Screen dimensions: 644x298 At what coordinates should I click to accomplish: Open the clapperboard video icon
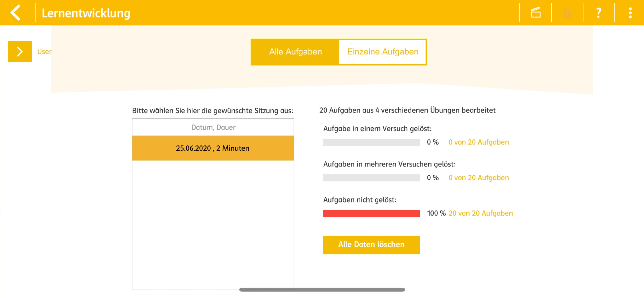[535, 12]
